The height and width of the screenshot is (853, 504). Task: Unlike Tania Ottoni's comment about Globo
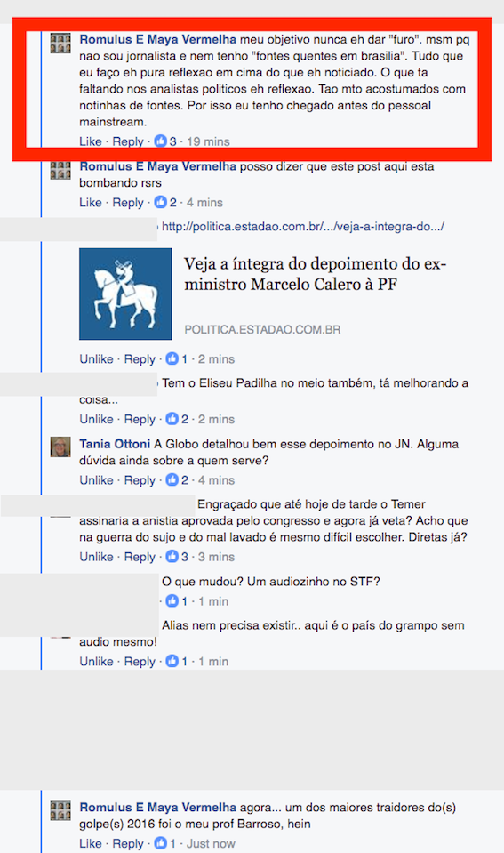pos(96,480)
